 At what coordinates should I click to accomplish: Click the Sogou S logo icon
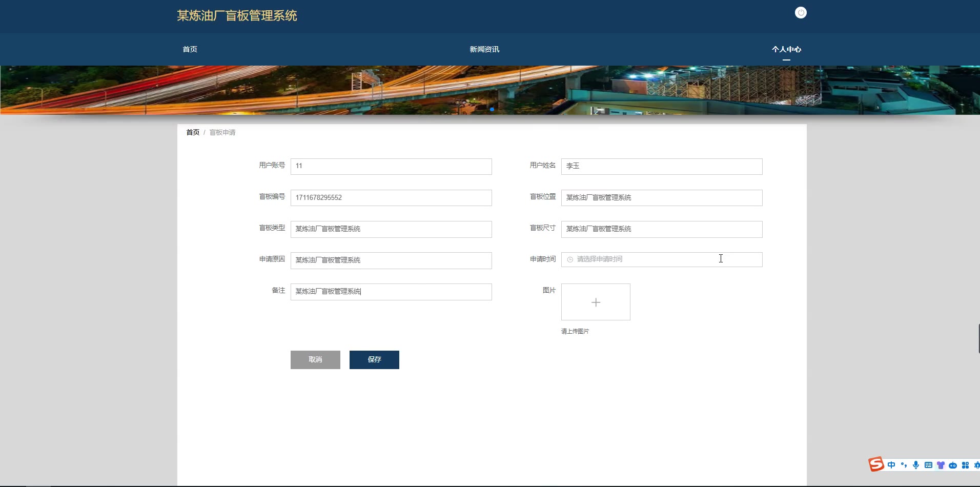point(876,464)
